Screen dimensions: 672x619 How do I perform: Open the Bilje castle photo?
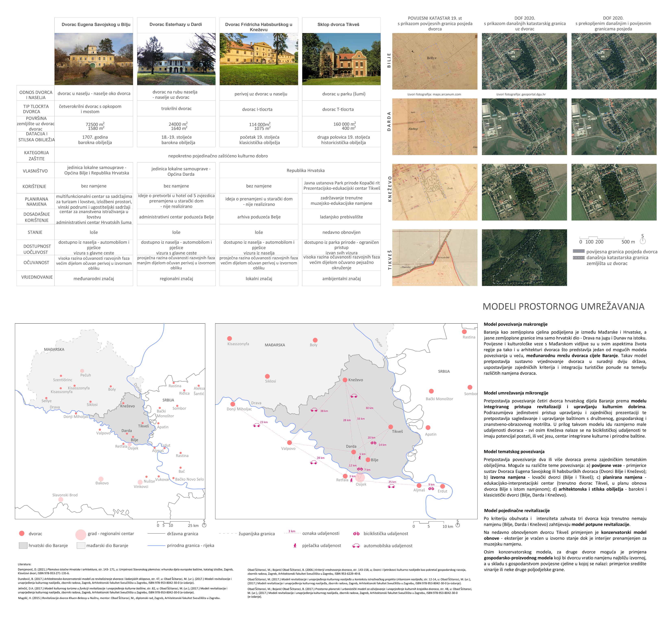click(x=94, y=59)
